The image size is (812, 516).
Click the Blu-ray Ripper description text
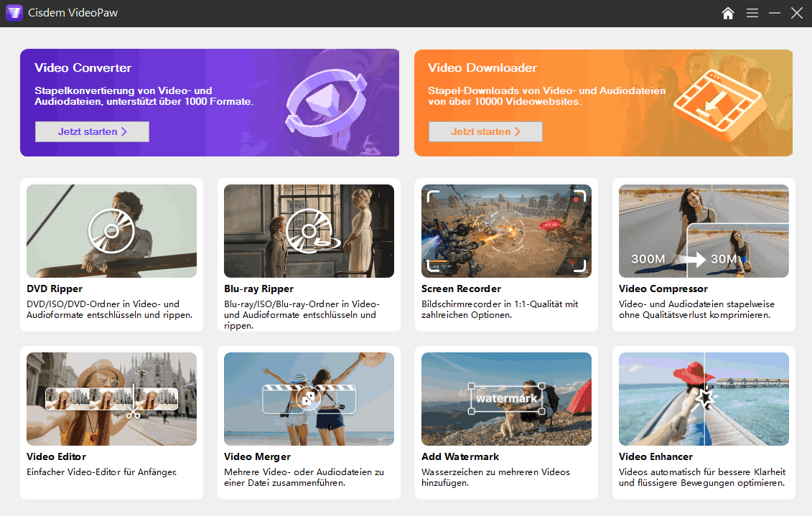pyautogui.click(x=302, y=314)
